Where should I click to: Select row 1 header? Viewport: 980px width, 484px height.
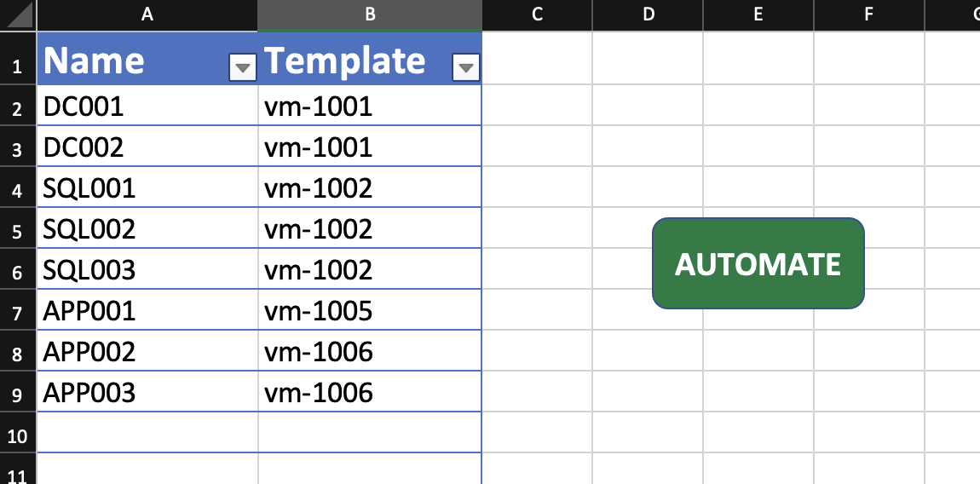point(18,58)
